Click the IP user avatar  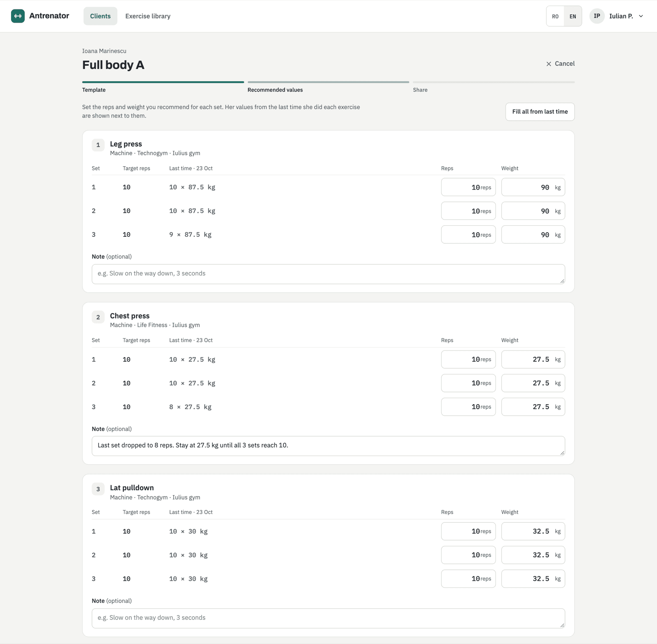tap(597, 16)
